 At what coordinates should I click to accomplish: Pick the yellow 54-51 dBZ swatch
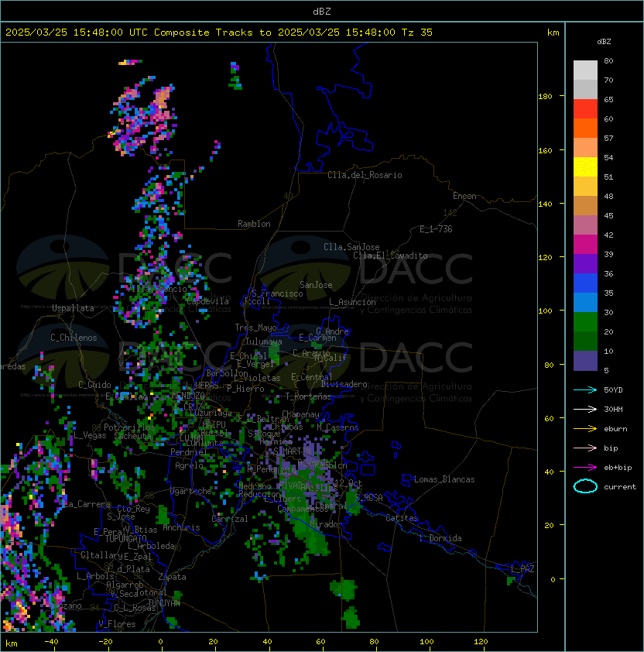(585, 166)
